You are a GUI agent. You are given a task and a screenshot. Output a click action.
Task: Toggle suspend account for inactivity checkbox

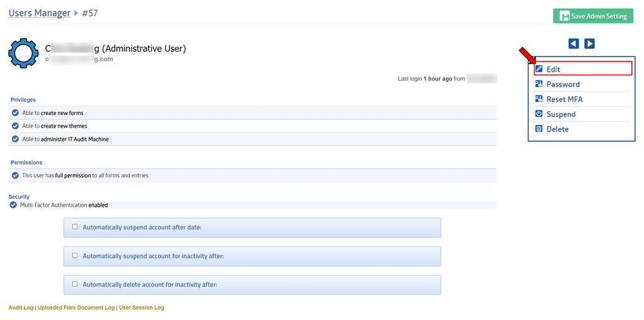[x=75, y=256]
